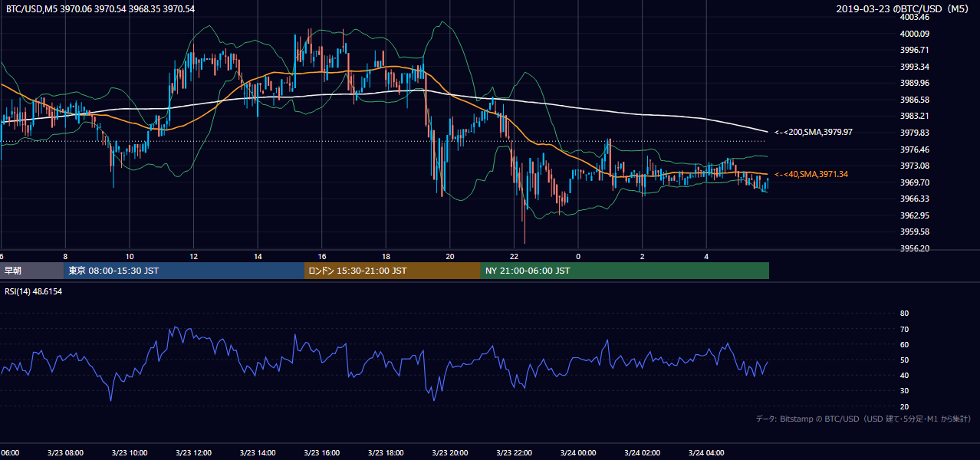Click price axis value 4000.09
This screenshot has height=460, width=980.
tap(915, 34)
